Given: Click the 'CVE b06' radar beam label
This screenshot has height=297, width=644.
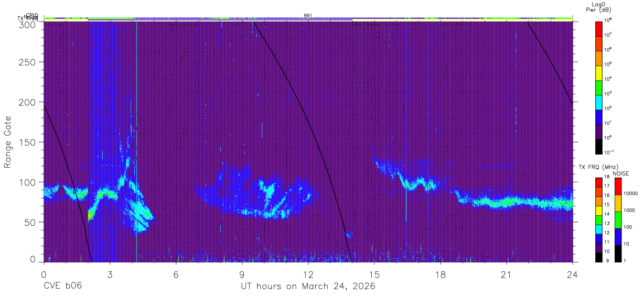Looking at the screenshot, I should click(62, 287).
